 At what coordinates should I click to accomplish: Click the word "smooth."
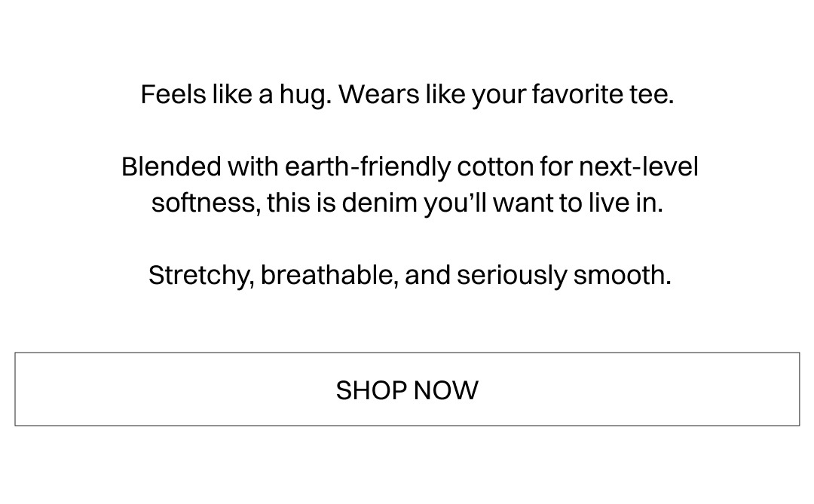click(x=622, y=275)
